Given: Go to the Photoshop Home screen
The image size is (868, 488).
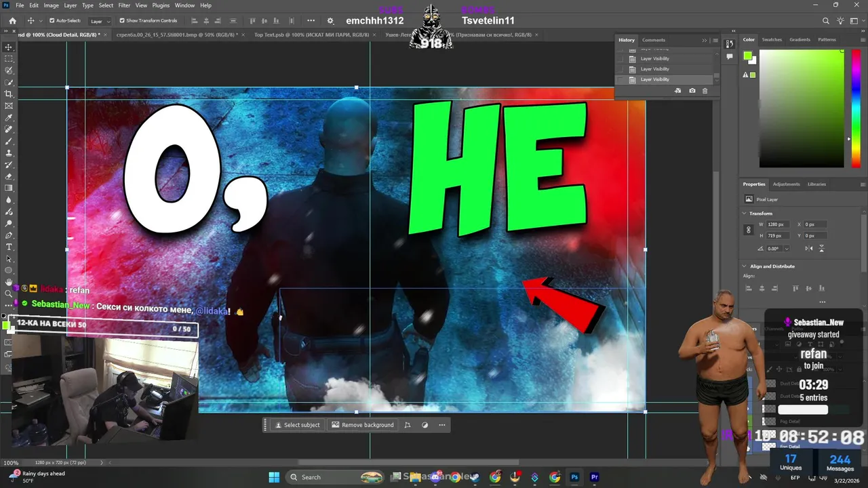Looking at the screenshot, I should point(12,21).
